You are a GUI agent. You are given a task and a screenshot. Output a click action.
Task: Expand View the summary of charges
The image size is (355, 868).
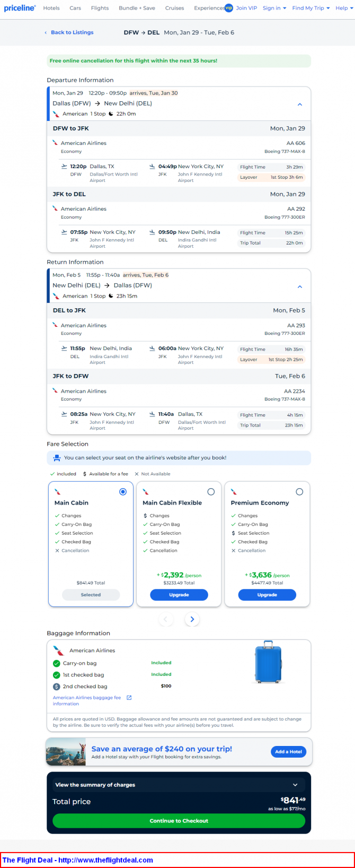point(179,785)
